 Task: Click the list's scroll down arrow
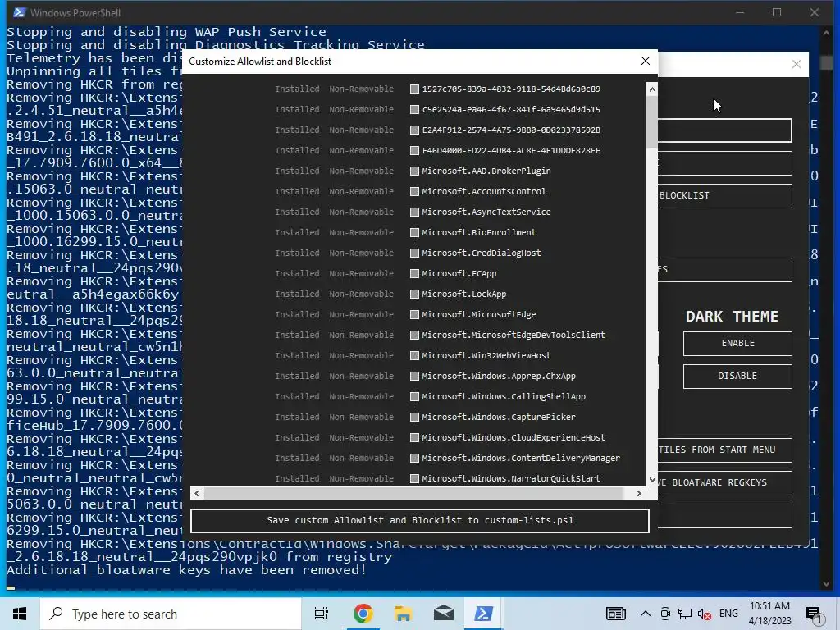pos(652,480)
